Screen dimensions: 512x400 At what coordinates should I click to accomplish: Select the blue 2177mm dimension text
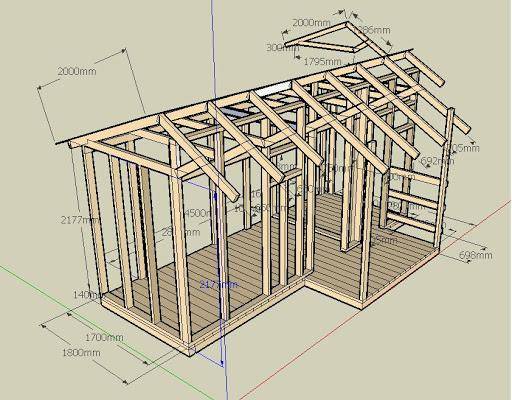219,284
